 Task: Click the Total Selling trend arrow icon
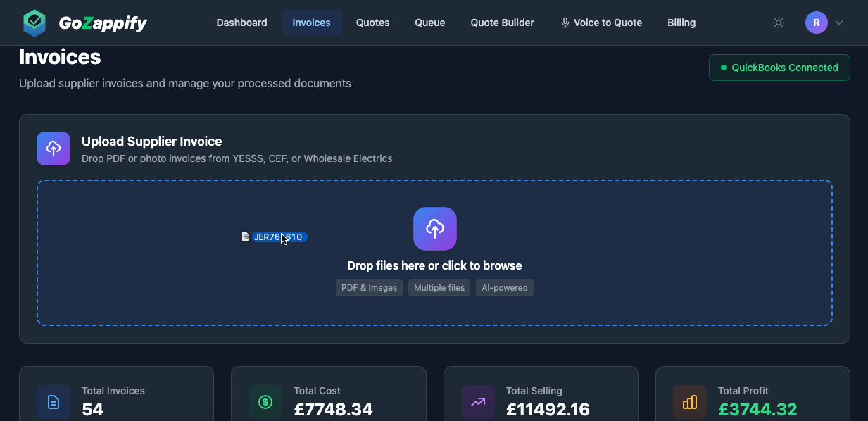478,402
